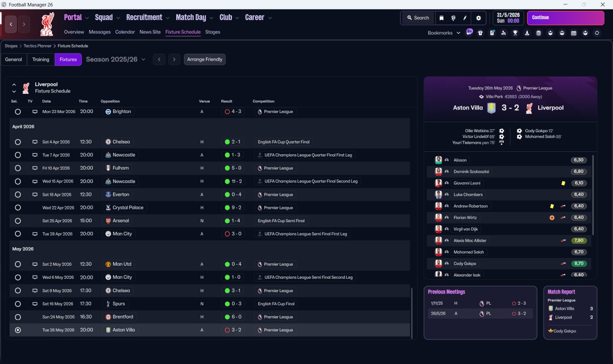This screenshot has height=364, width=613.
Task: Select the Aston Villa fixture radio button
Action: point(18,330)
